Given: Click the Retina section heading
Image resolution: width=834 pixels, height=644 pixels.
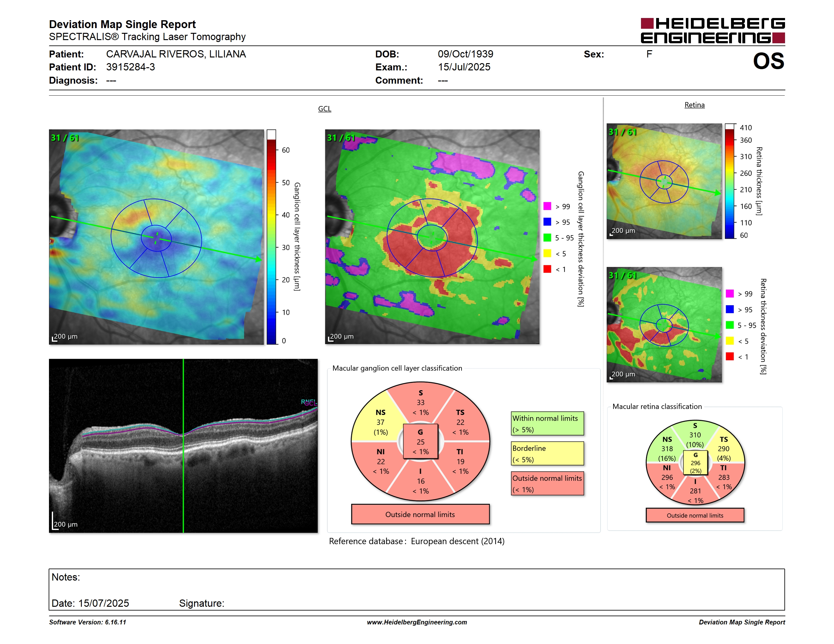Looking at the screenshot, I should [694, 104].
